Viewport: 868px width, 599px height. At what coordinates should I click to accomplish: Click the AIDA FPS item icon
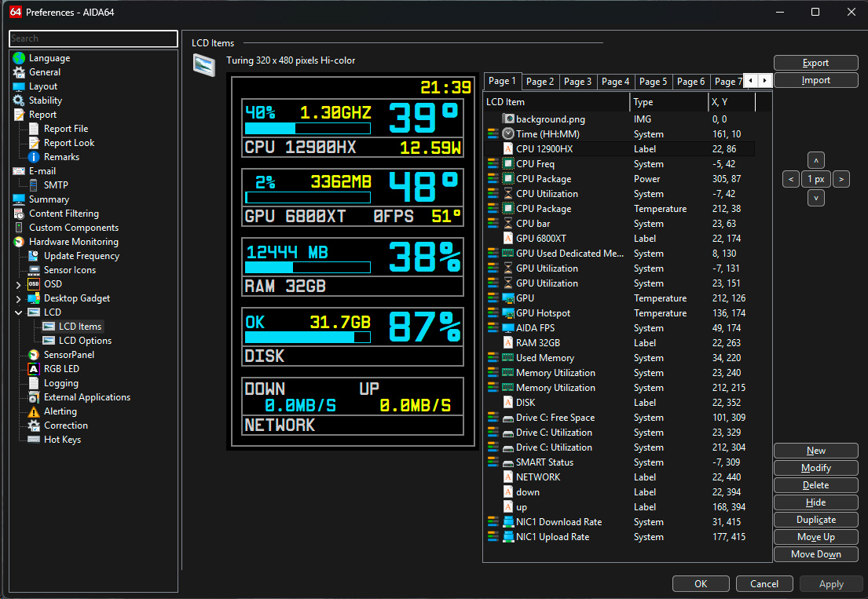click(x=508, y=328)
